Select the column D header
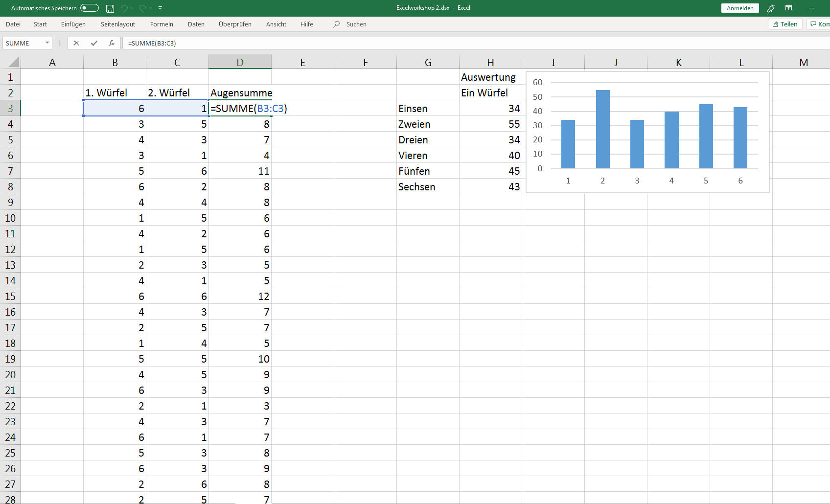Image resolution: width=830 pixels, height=504 pixels. [240, 62]
